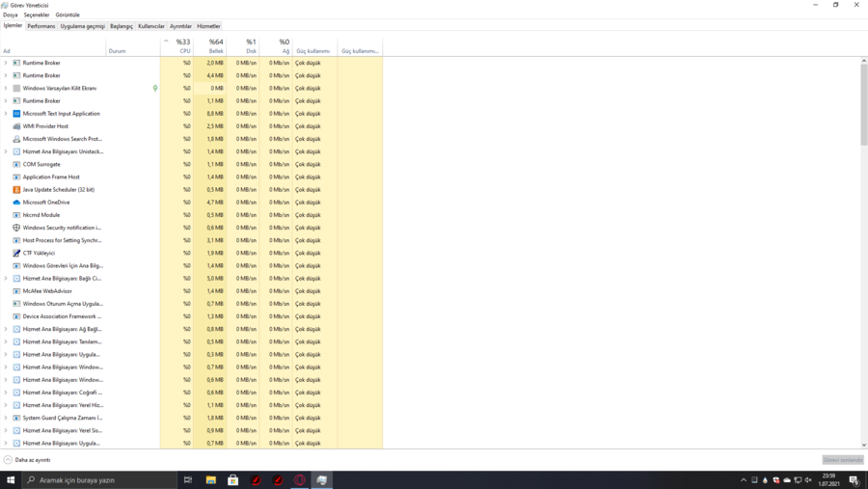Click the CTF Yükleyici pen icon
The width and height of the screenshot is (868, 489).
(x=16, y=253)
